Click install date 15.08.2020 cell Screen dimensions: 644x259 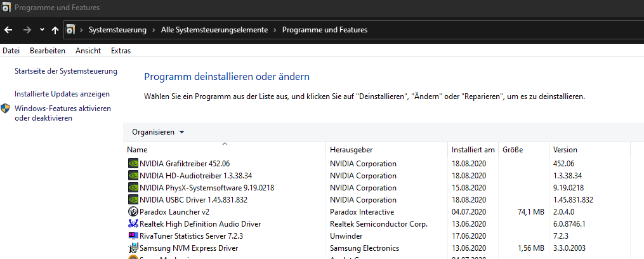[x=469, y=188]
